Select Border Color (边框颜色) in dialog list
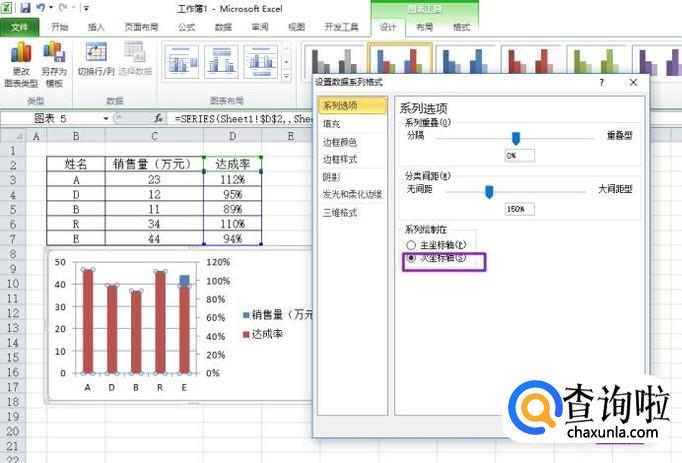The image size is (682, 463). 338,142
